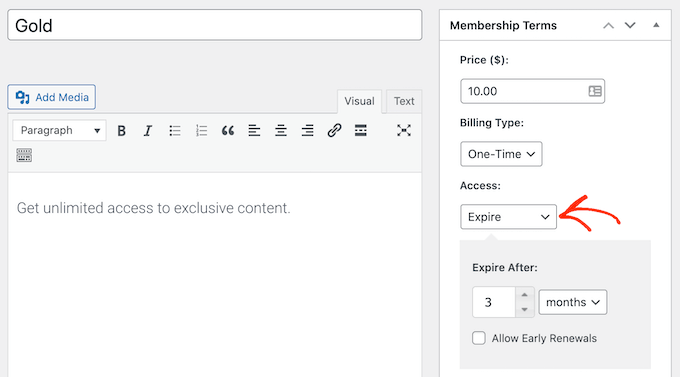Click the Expire After number field
The height and width of the screenshot is (377, 680).
tap(494, 302)
